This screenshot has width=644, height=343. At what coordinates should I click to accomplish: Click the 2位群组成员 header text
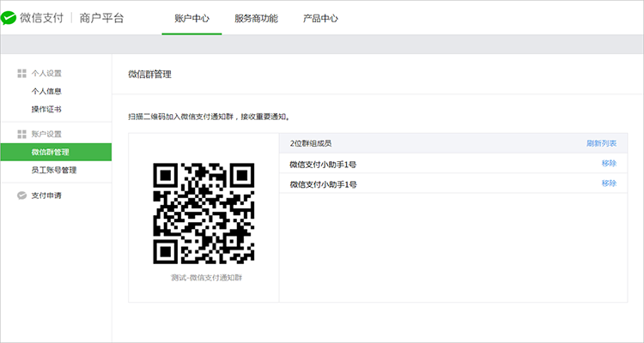coord(311,143)
